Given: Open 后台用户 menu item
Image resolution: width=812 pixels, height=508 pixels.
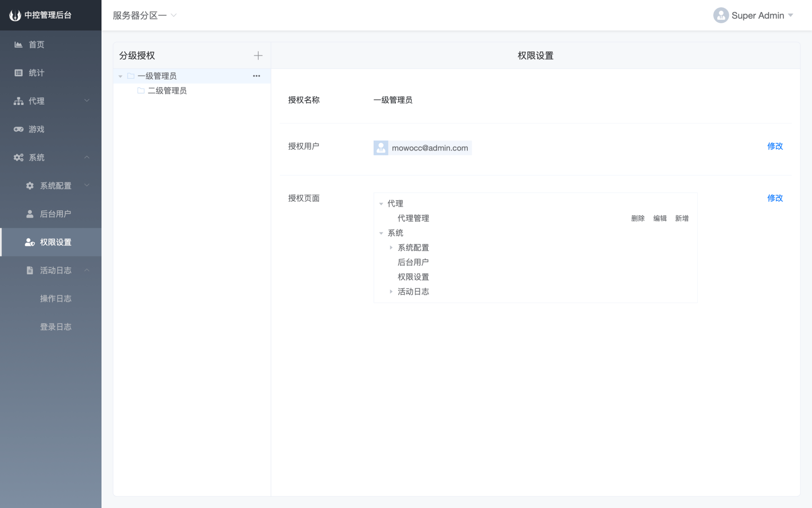Looking at the screenshot, I should point(51,214).
